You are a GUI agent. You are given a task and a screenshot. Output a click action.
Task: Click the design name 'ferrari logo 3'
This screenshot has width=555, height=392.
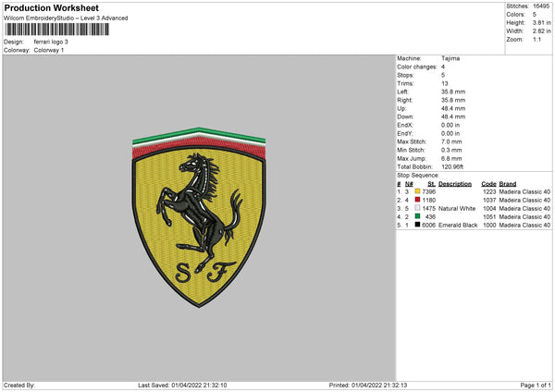point(51,42)
